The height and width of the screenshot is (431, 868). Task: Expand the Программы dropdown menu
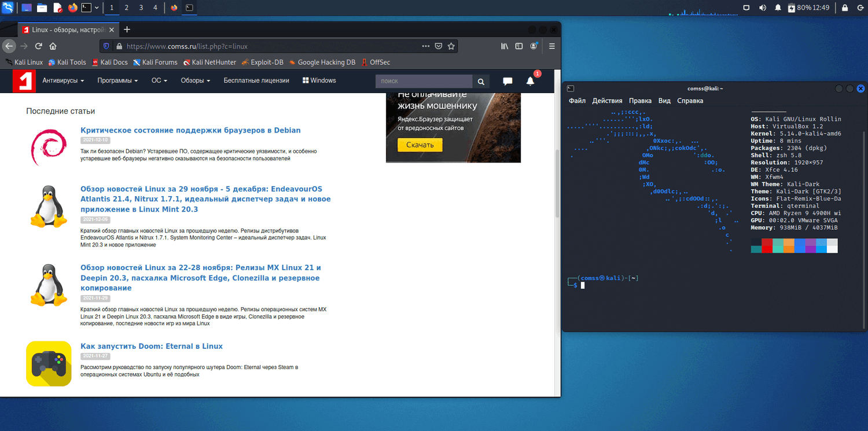coord(117,81)
